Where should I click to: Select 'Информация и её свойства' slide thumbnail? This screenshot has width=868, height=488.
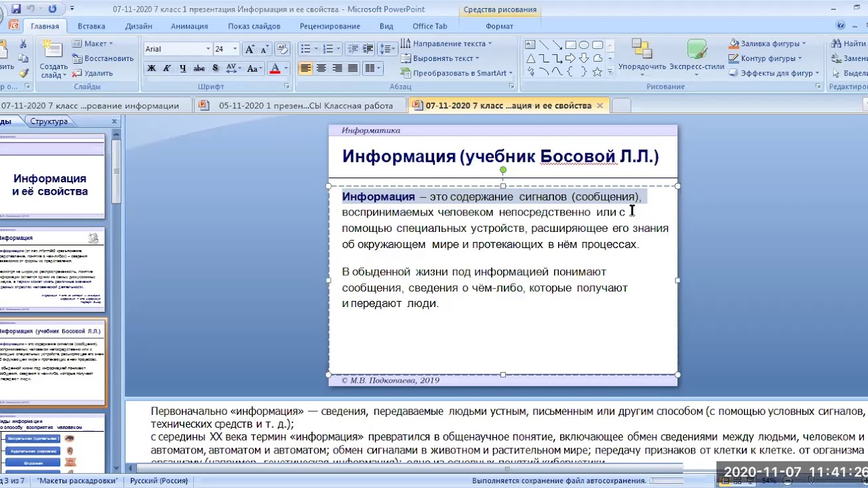pyautogui.click(x=51, y=176)
